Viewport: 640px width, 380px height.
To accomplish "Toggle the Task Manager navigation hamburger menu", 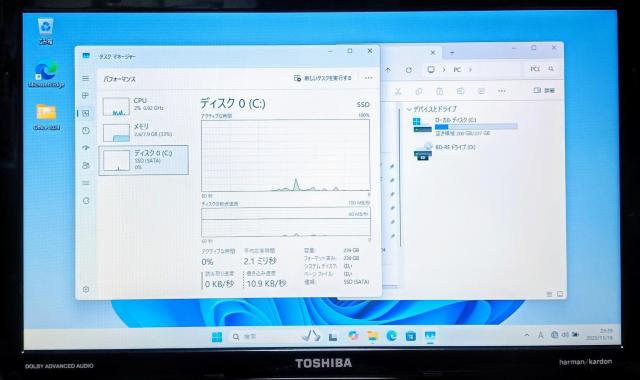I will point(85,78).
